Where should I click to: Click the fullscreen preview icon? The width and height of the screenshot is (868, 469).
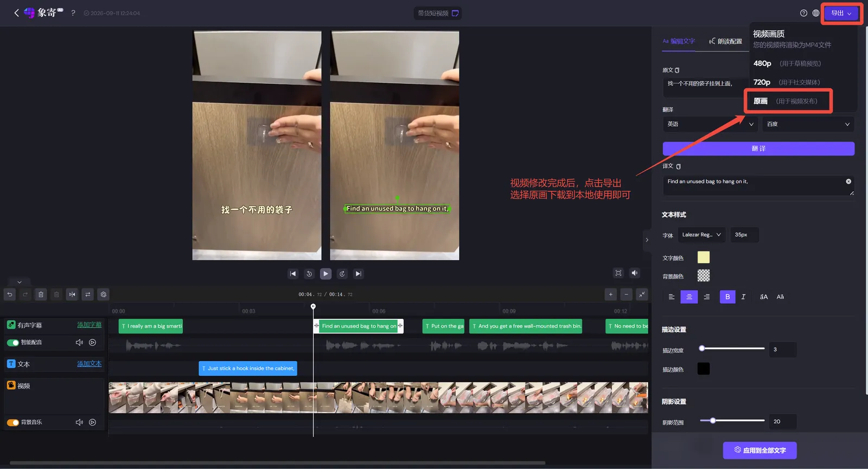[618, 273]
